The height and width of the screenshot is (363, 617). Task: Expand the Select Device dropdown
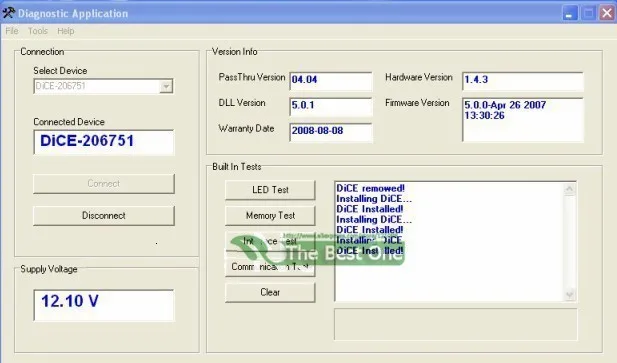pos(166,86)
